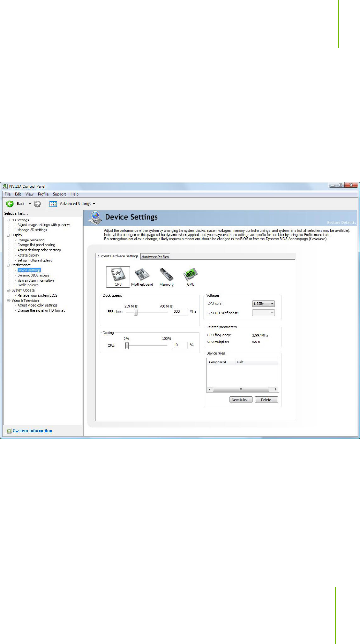
Task: Collapse the 3D Settings tree node
Action: [x=8, y=220]
